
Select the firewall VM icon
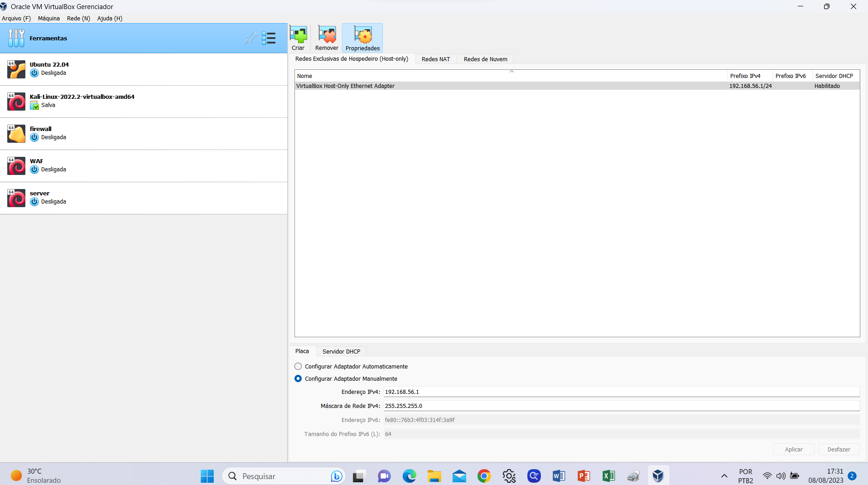point(16,134)
